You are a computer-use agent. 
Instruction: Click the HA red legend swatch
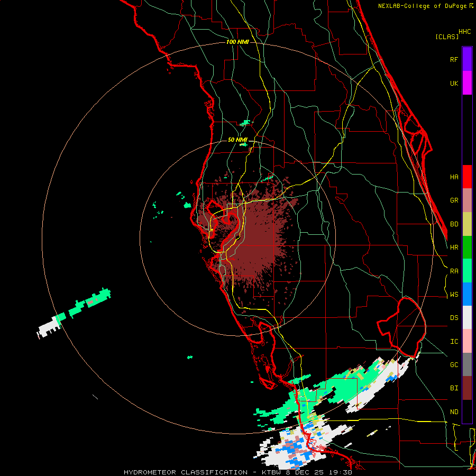pos(467,177)
